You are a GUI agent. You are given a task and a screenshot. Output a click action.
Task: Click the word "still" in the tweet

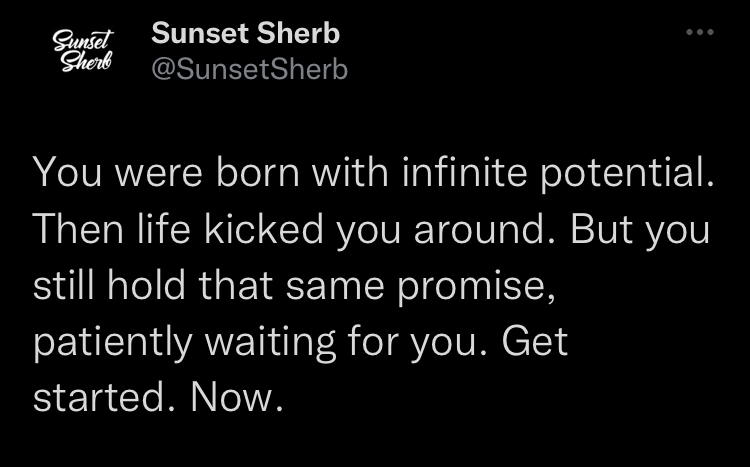click(65, 285)
